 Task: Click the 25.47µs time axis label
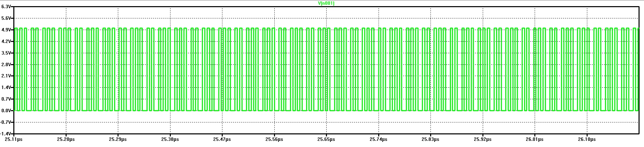coord(222,139)
